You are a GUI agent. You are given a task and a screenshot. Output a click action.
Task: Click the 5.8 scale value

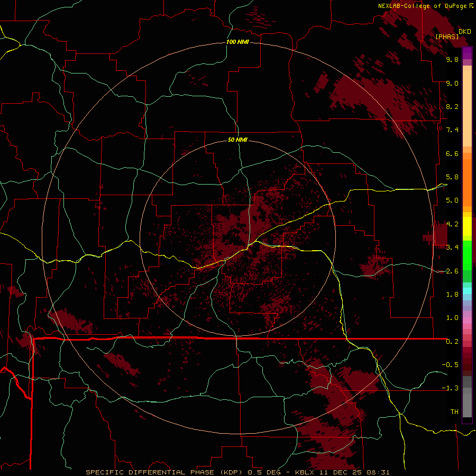point(452,177)
